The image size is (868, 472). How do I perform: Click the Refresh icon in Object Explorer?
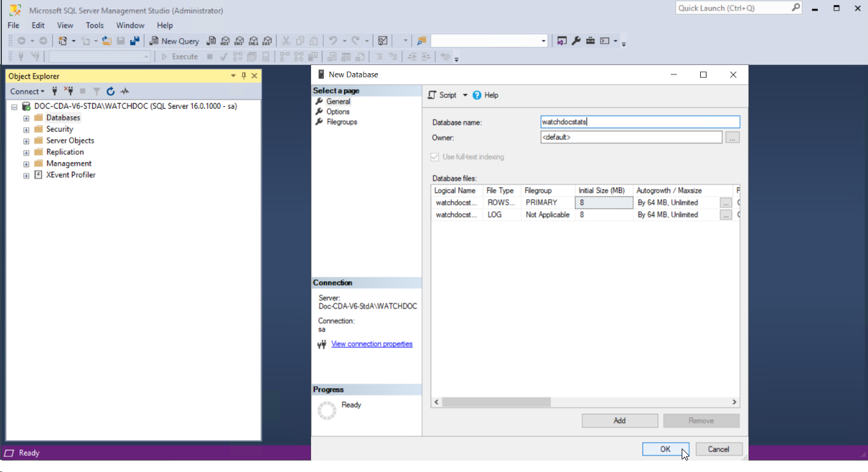pos(111,92)
